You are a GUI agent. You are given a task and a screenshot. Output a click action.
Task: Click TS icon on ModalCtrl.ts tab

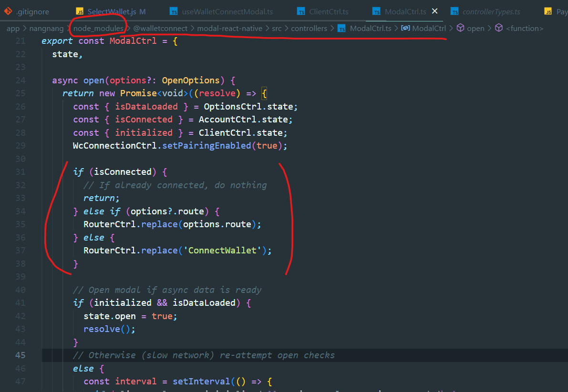[377, 11]
